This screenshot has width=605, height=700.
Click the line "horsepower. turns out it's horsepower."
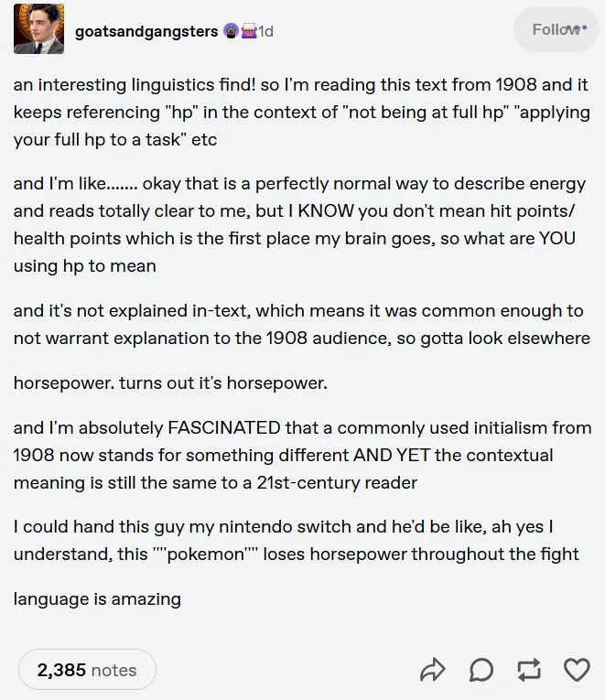coord(170,382)
